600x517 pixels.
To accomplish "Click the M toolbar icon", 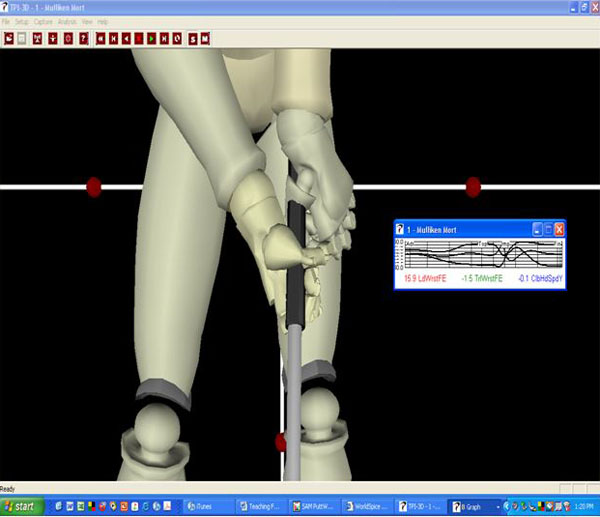I will (x=205, y=39).
